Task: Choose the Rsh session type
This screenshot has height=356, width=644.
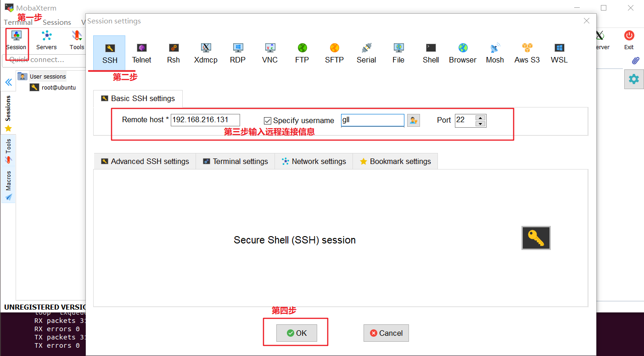Action: [174, 53]
